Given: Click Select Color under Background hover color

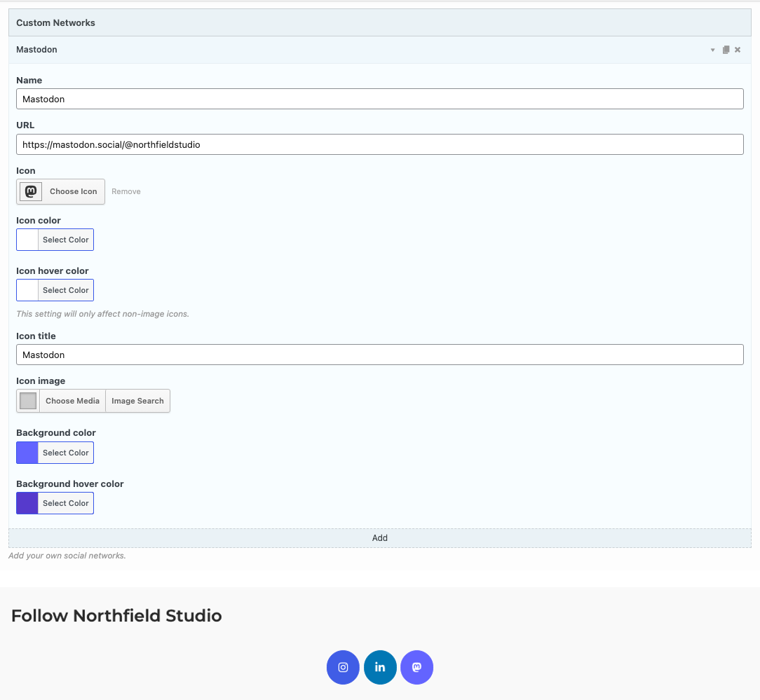Looking at the screenshot, I should tap(65, 503).
